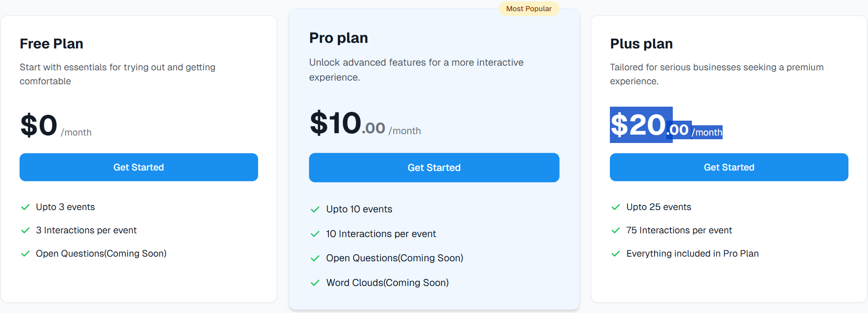Click Open Questions(Coming Soon) in Pro plan
This screenshot has width=868, height=313.
click(x=395, y=258)
